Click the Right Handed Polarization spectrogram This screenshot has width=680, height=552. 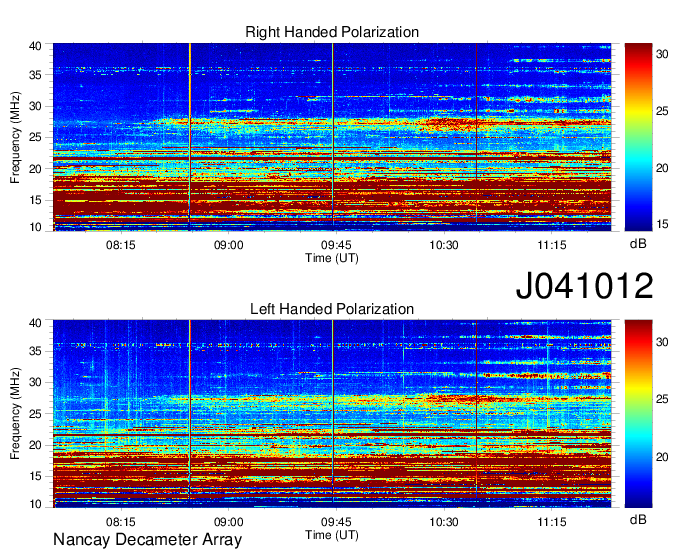(332, 137)
